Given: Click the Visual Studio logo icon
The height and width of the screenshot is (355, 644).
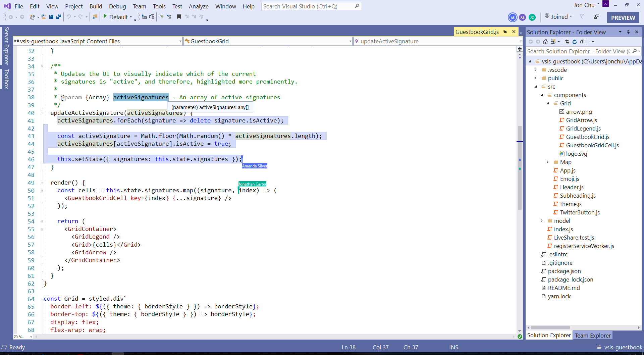Looking at the screenshot, I should [7, 6].
